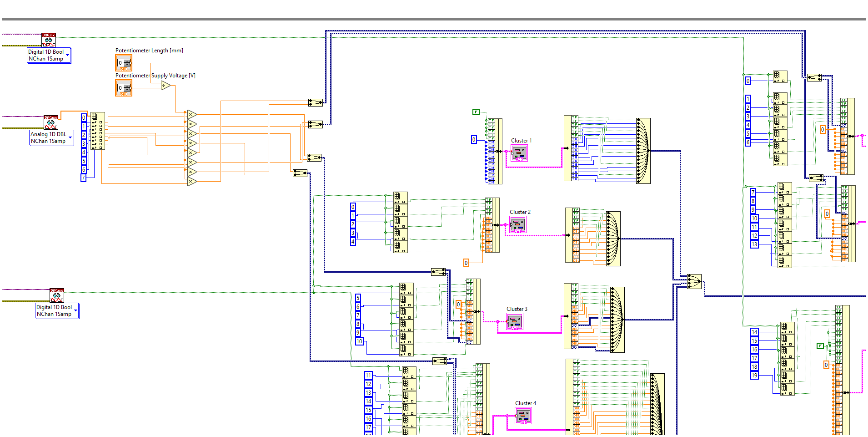Select the Bundle node feeding Cluster 1
The height and width of the screenshot is (437, 868).
[495, 151]
